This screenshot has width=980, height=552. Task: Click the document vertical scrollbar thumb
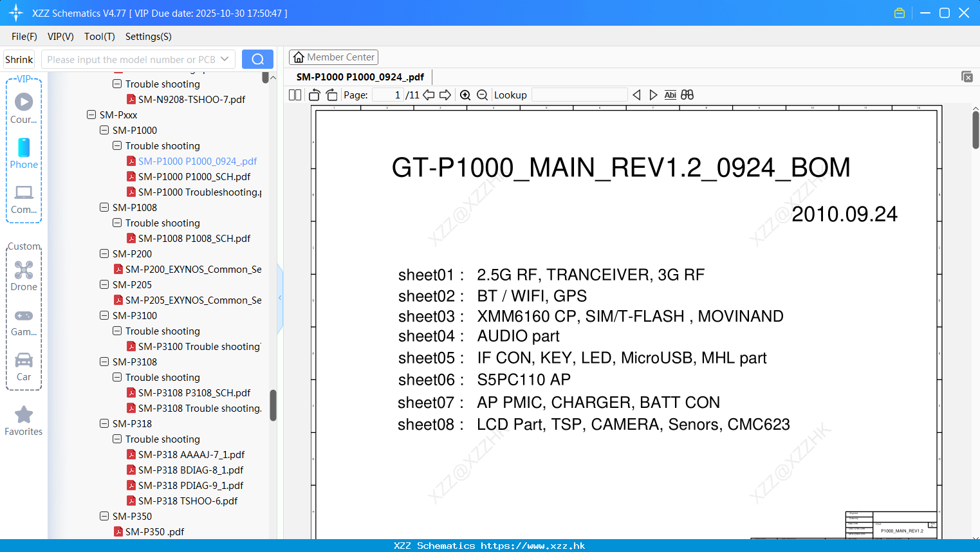(975, 130)
